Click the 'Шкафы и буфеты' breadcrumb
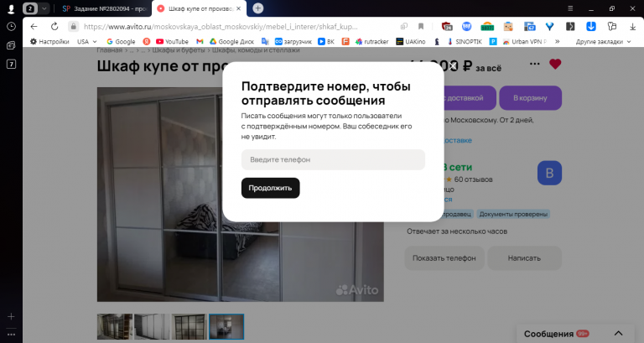This screenshot has width=644, height=343. tap(179, 50)
